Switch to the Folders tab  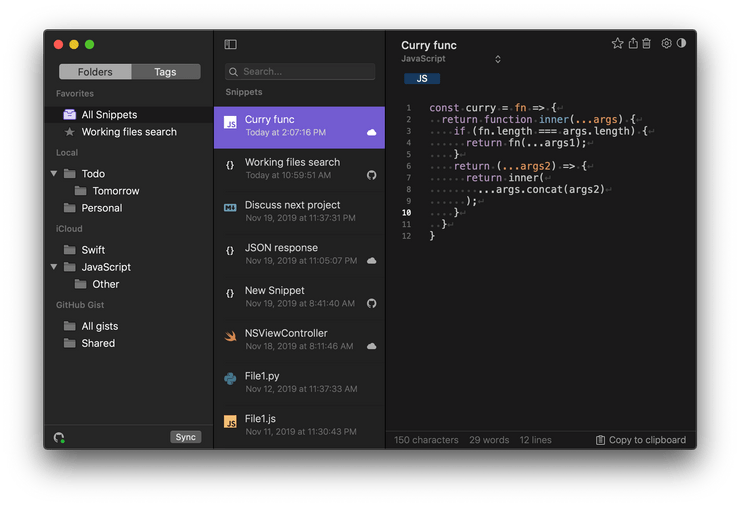[95, 72]
